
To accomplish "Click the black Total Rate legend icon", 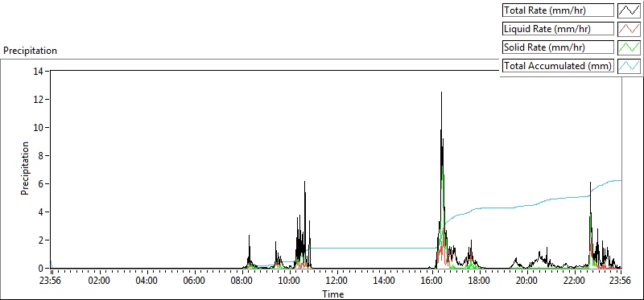I will click(630, 10).
